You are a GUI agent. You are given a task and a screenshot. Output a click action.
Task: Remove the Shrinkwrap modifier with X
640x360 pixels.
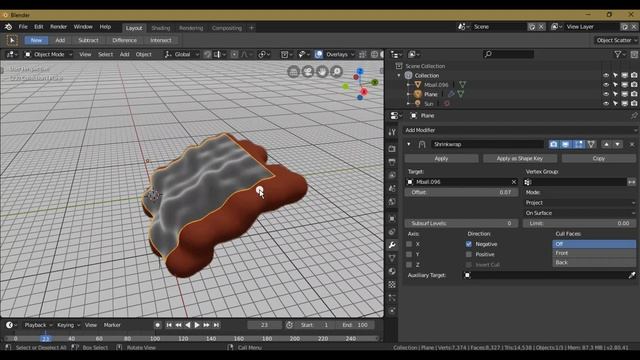(x=632, y=144)
